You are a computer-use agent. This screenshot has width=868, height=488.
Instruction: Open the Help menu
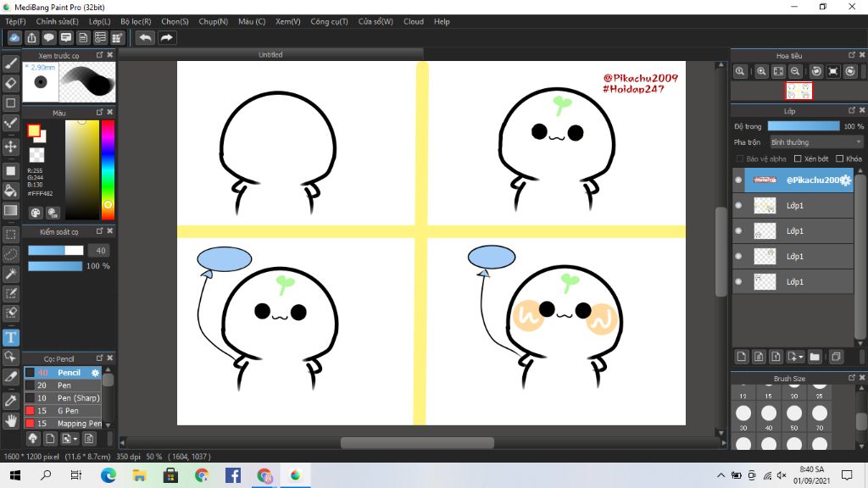click(442, 21)
